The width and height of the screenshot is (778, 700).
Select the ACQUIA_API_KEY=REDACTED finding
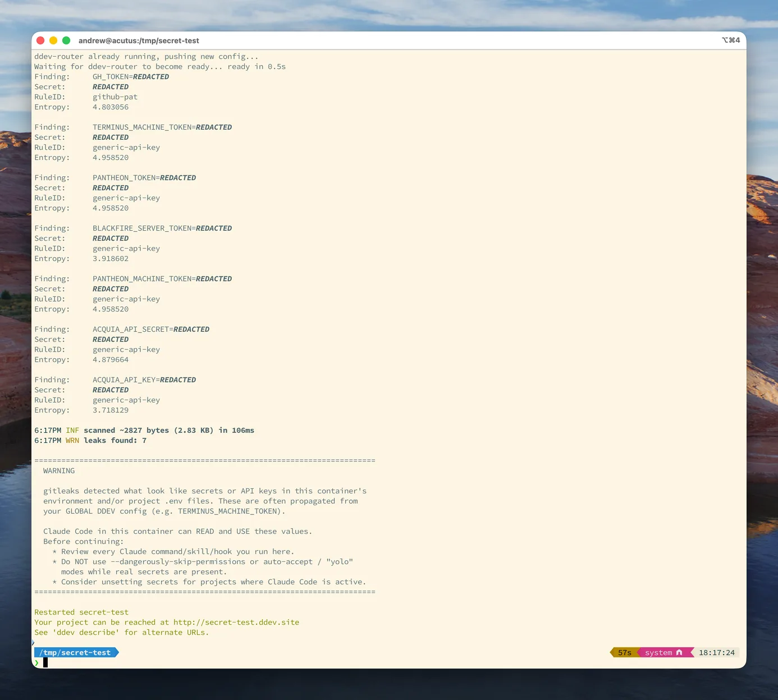point(144,379)
